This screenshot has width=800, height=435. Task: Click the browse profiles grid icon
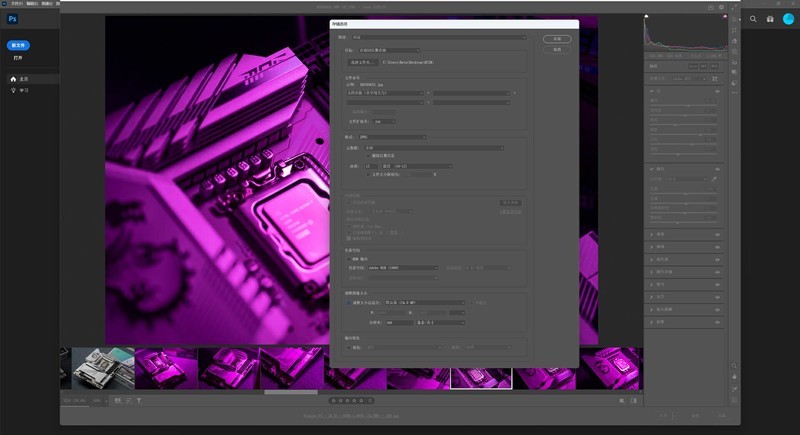click(x=715, y=79)
